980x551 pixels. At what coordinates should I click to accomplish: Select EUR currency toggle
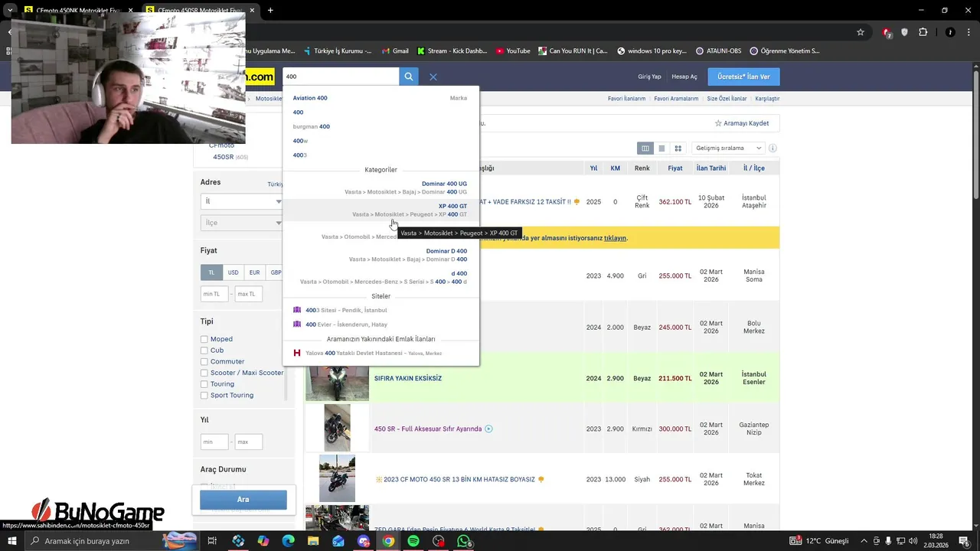point(254,272)
